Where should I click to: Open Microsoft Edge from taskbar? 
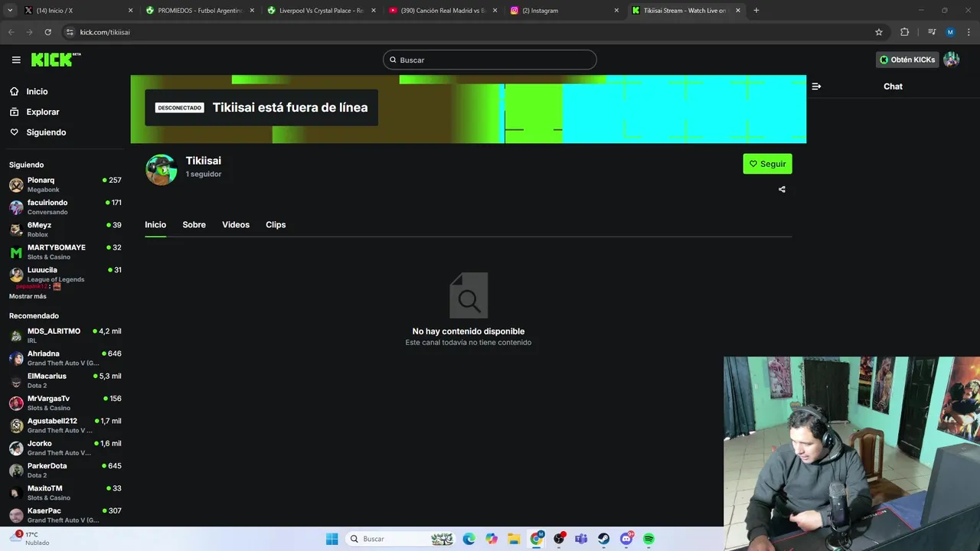469,539
